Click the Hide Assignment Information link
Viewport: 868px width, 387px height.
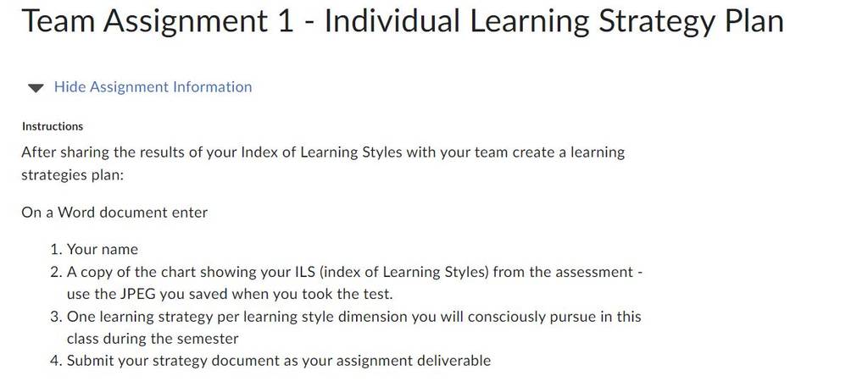click(153, 87)
